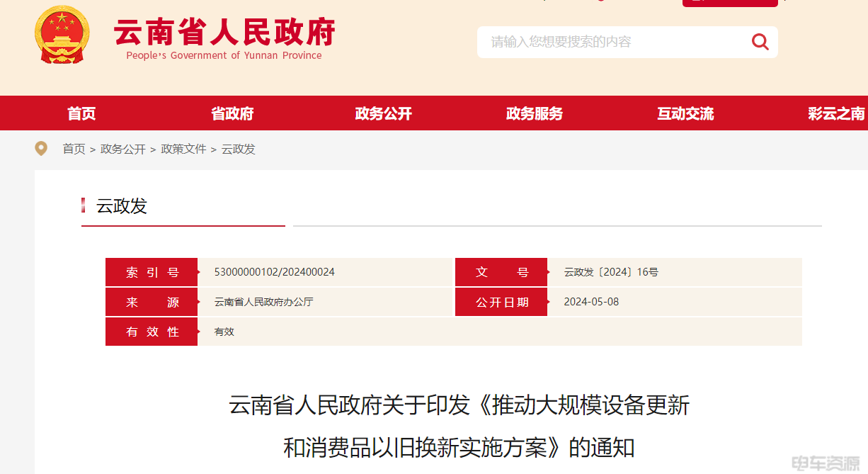Select index number 53000000102/202400024

[275, 272]
